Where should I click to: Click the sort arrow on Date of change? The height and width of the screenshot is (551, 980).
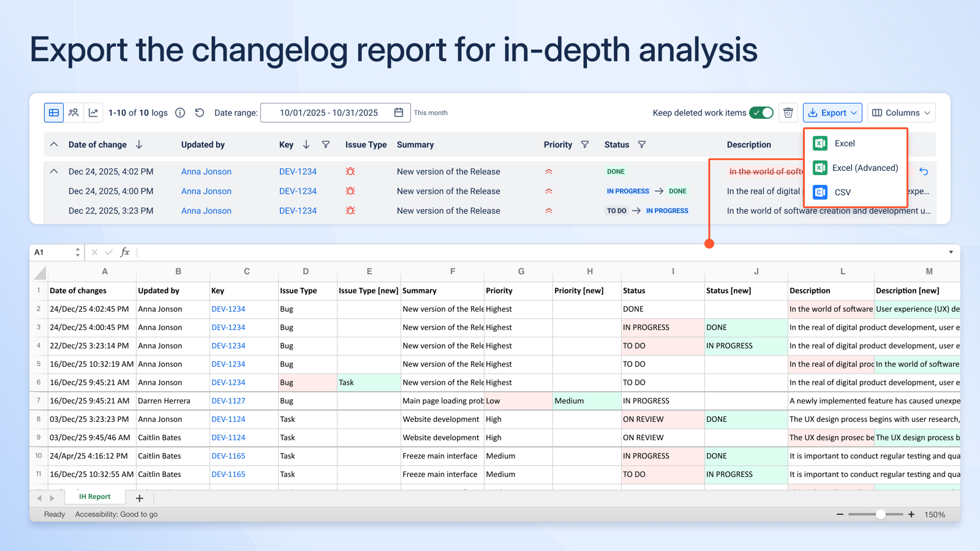pos(139,144)
